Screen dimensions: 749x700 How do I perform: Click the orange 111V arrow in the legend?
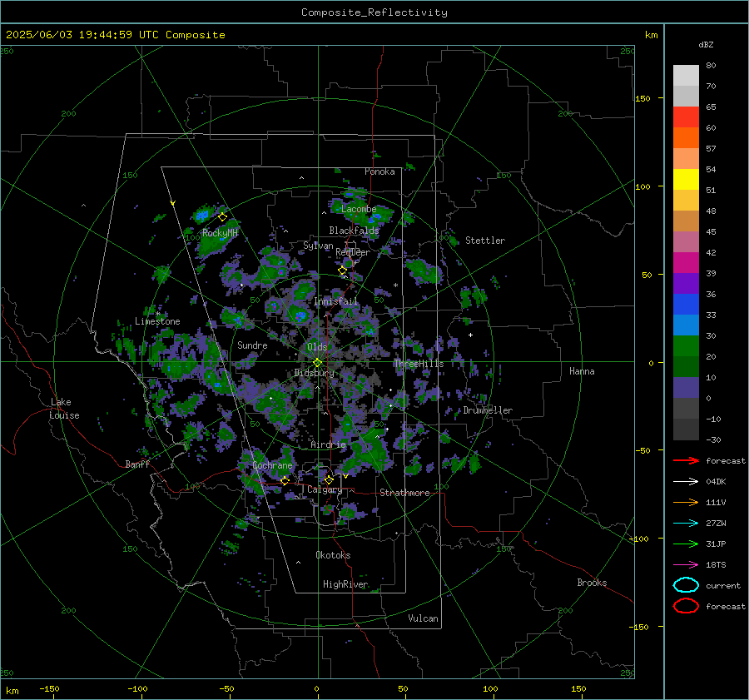point(686,502)
